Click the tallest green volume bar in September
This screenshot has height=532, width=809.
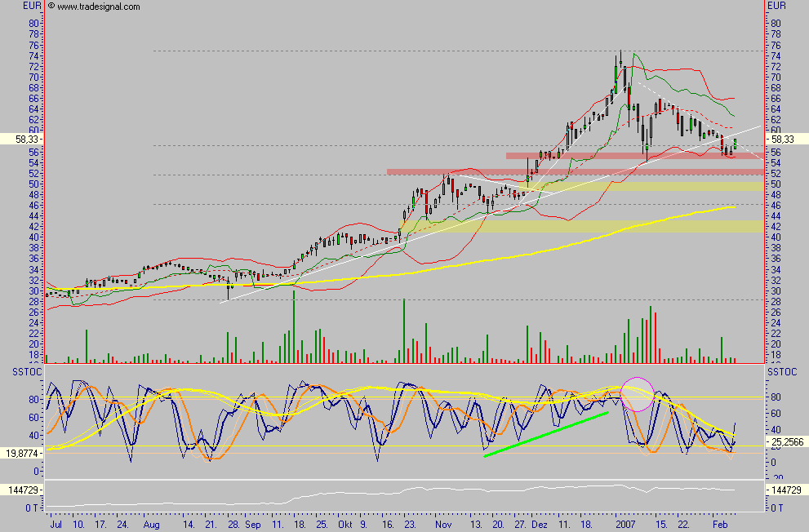[x=293, y=326]
